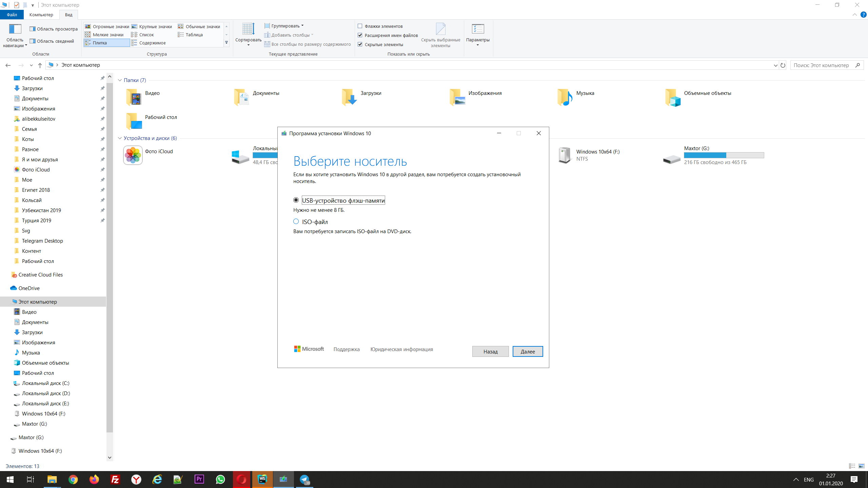Open the Navigation pane options (Область навигации)

coord(15,35)
